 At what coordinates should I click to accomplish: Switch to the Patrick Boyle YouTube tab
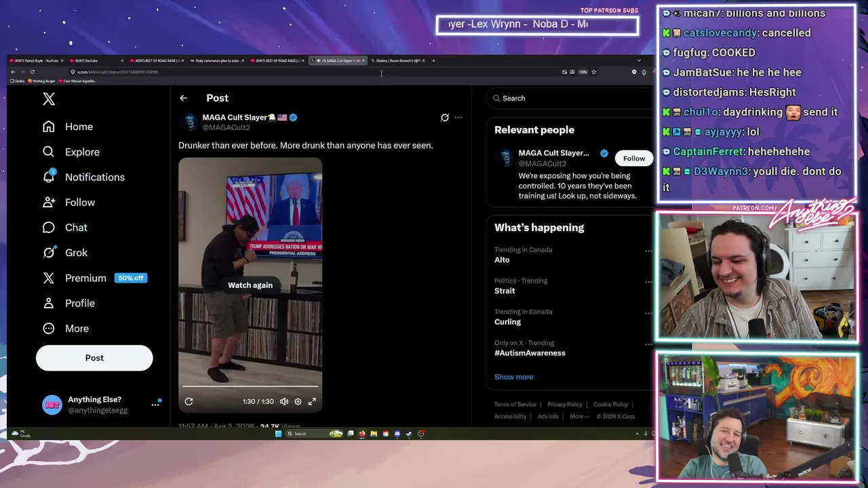(x=37, y=60)
